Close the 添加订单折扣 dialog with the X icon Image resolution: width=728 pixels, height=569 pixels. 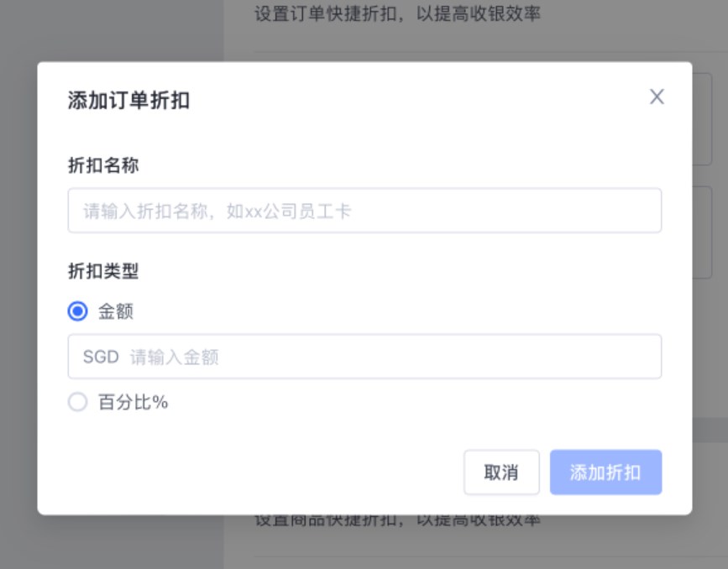pyautogui.click(x=657, y=97)
